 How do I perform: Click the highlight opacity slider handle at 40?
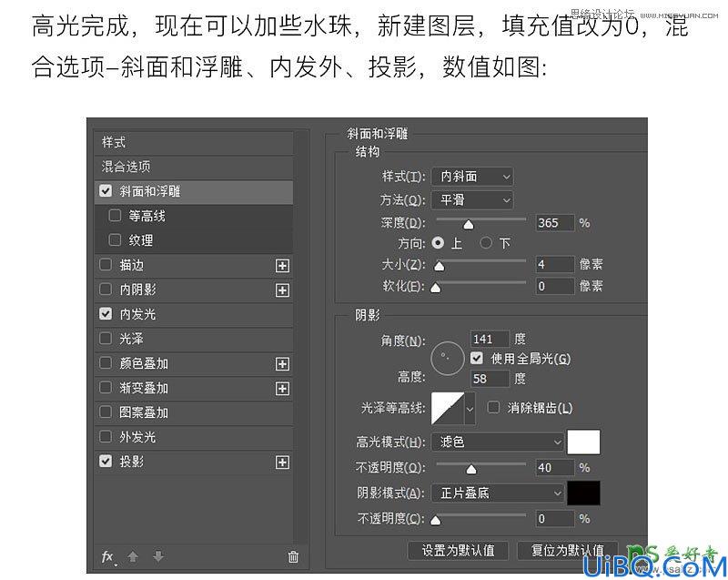(x=471, y=470)
